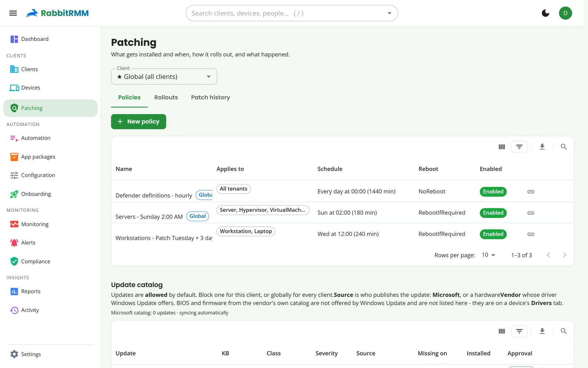This screenshot has height=368, width=588.
Task: Toggle dark mode with the moon icon
Action: click(x=545, y=13)
